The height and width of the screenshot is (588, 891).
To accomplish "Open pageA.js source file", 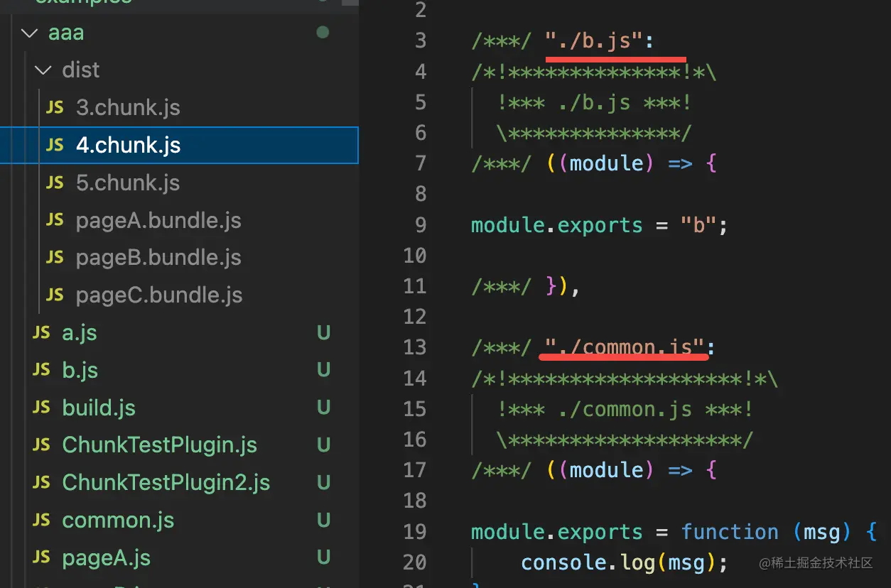I will click(107, 557).
